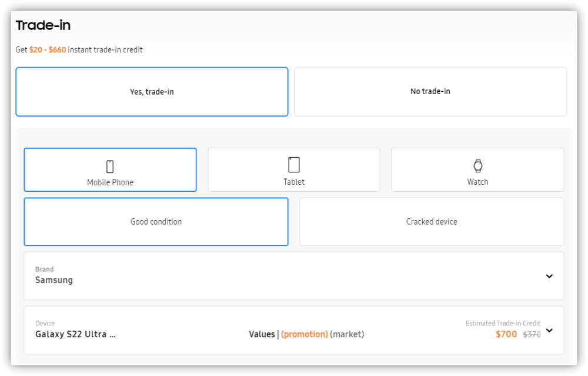
Task: Click the Galaxy S22 Ultra device name
Action: 75,334
